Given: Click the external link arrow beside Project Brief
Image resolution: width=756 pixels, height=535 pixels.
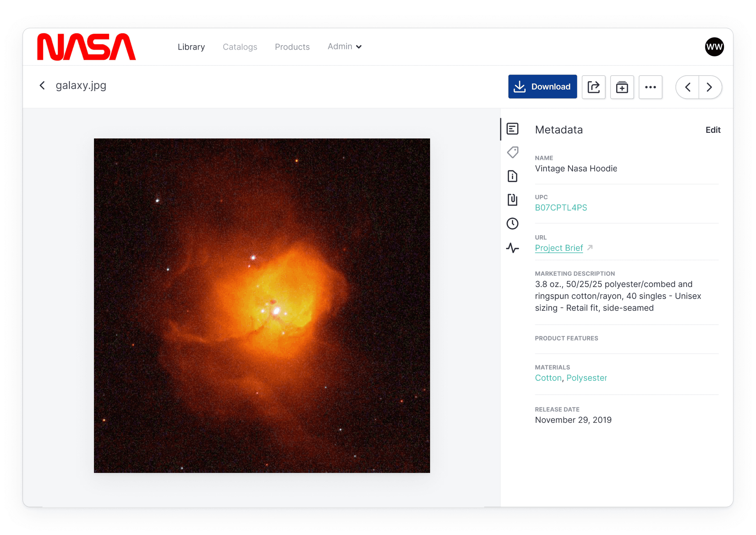Looking at the screenshot, I should 590,248.
